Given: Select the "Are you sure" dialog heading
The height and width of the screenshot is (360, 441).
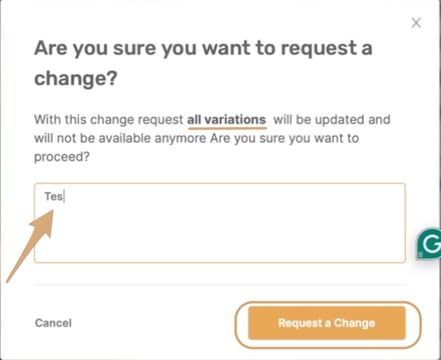Looking at the screenshot, I should coord(203,63).
